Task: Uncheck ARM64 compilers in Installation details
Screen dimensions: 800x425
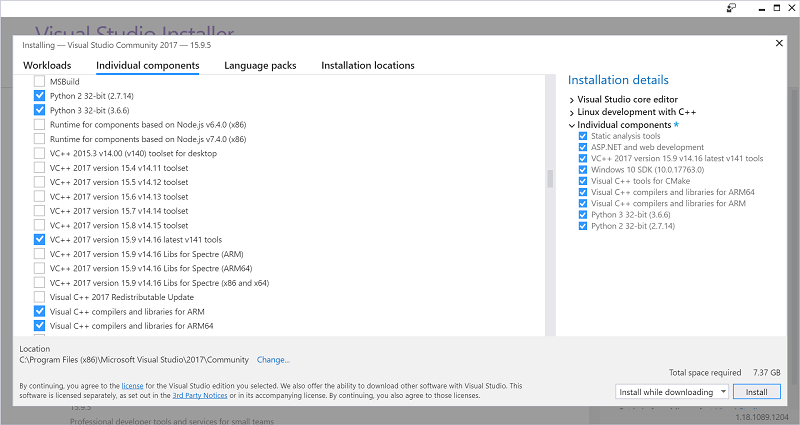Action: click(583, 192)
